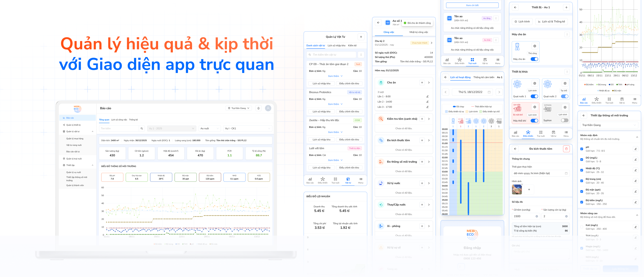The image size is (644, 277).
Task: Uncheck the DO (mg/L) checkbox
Action: (581, 159)
